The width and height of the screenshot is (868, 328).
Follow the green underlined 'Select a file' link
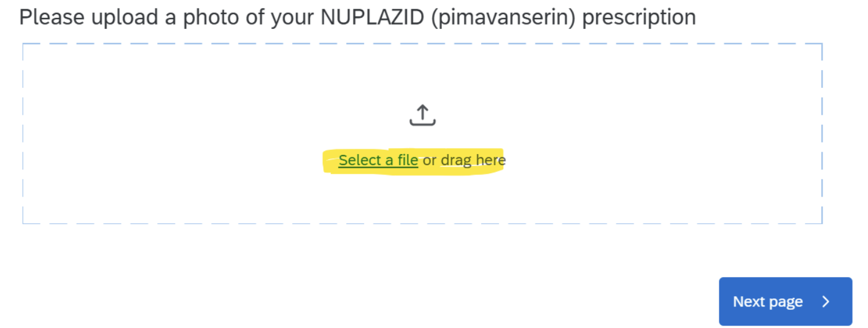(x=378, y=160)
